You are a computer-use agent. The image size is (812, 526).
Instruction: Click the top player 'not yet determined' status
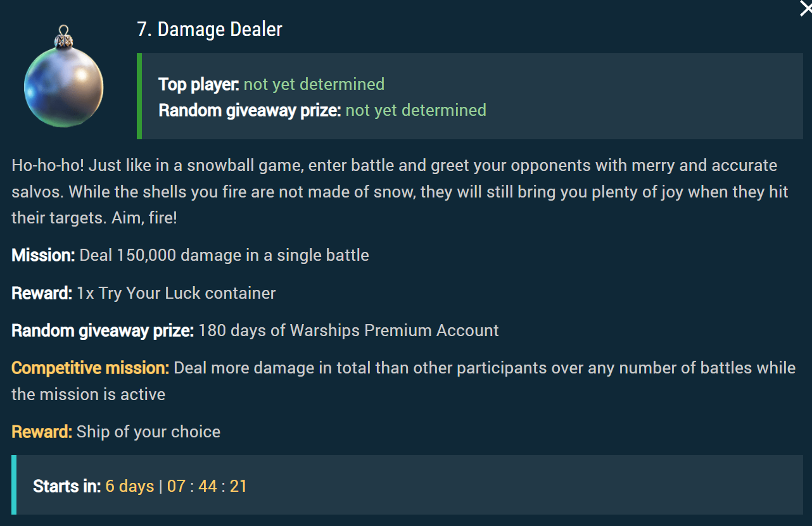coord(314,84)
